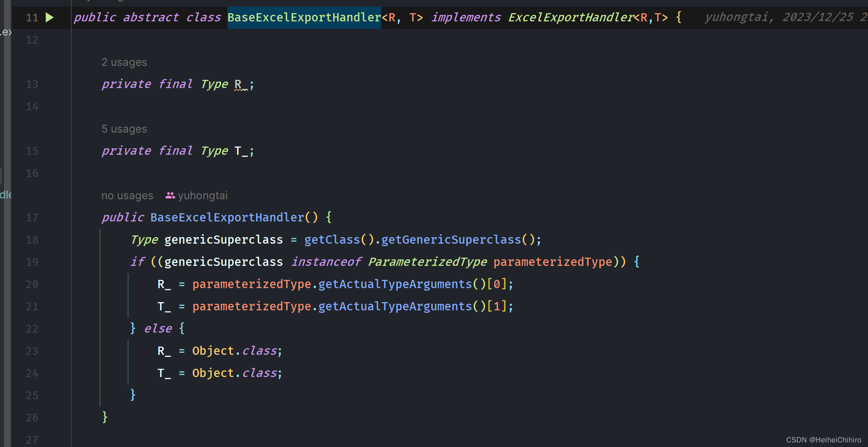Click the constructor name on line 17
This screenshot has width=868, height=447.
(x=227, y=217)
